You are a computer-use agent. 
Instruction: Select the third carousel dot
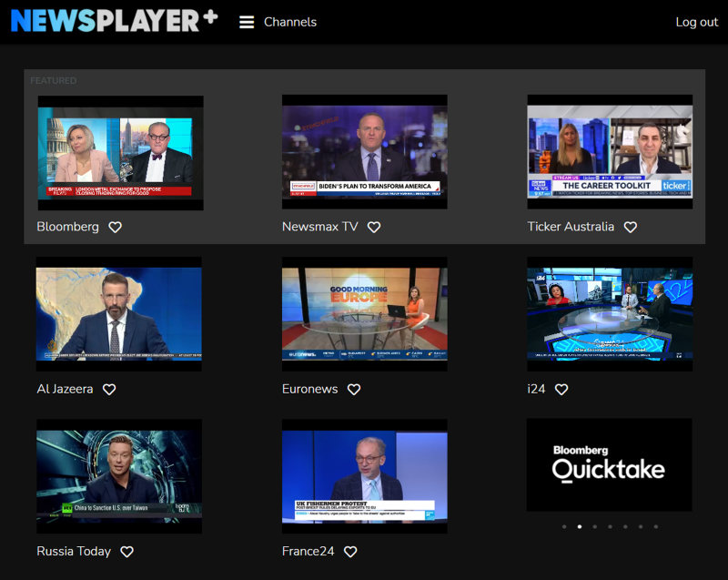click(x=595, y=526)
